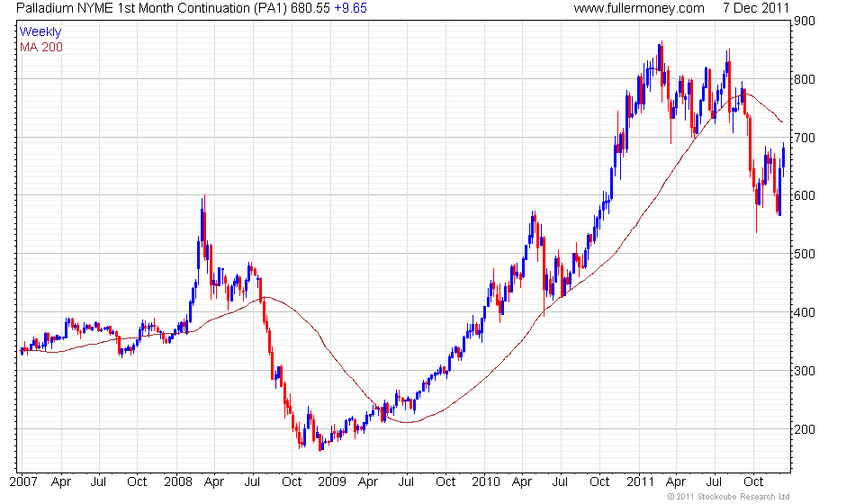This screenshot has height=504, width=864.
Task: Click the 'Apr' label right after 2008
Action: click(214, 482)
